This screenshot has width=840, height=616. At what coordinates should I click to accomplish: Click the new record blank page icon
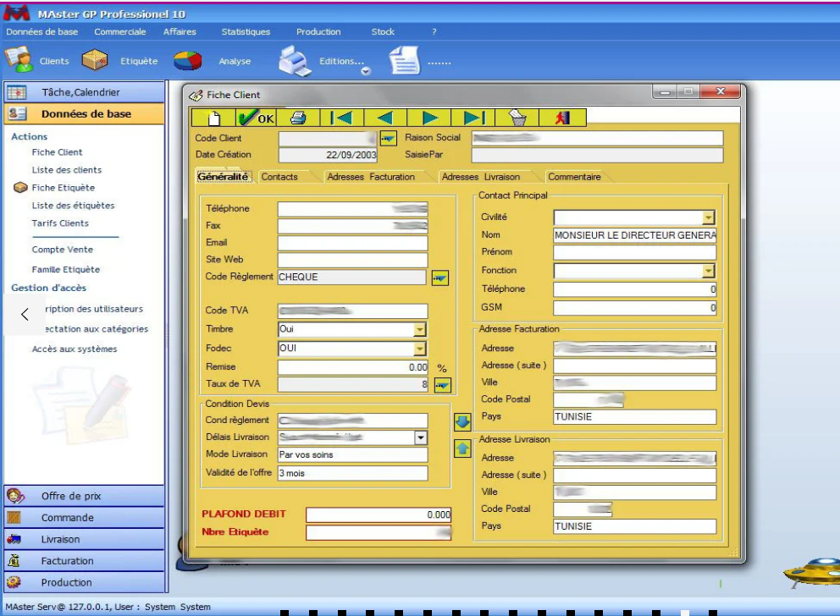(x=214, y=118)
